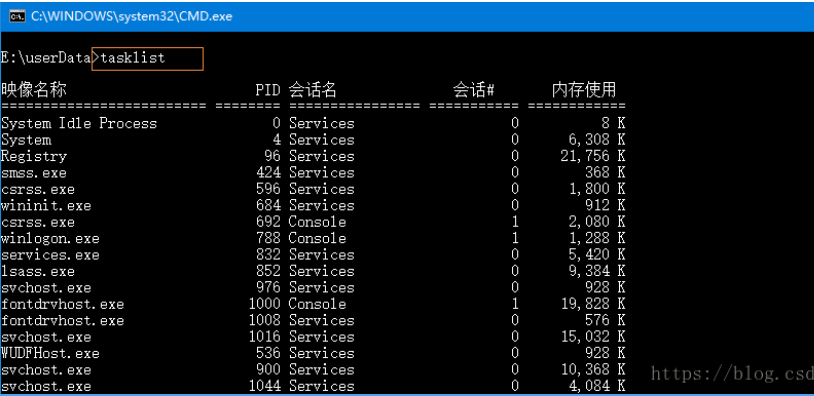Click the 19,828 K memory value
The width and height of the screenshot is (814, 396).
pyautogui.click(x=593, y=305)
